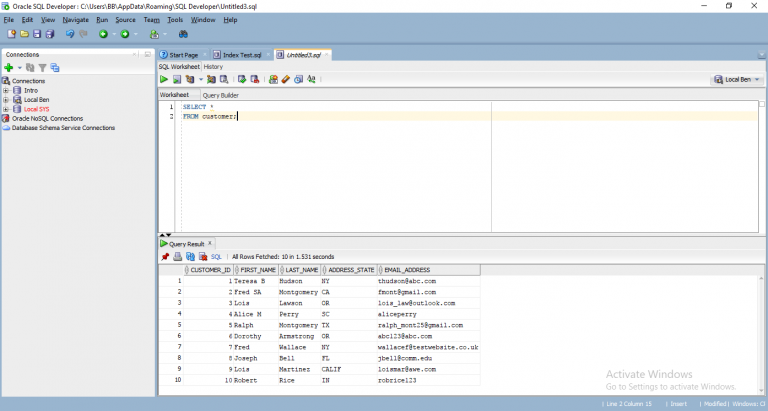Viewport: 768px width, 411px height.
Task: Click the SQL link in Query Result toolbar
Action: 216,257
